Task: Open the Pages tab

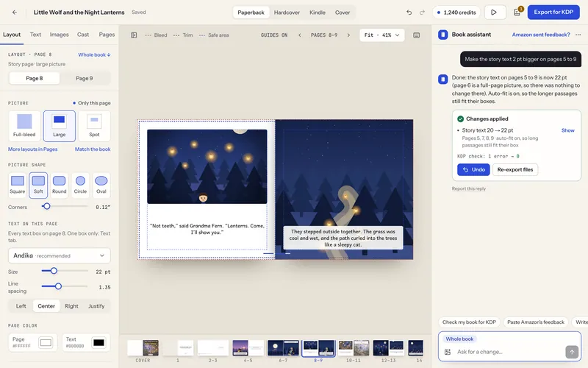Action: [107, 35]
